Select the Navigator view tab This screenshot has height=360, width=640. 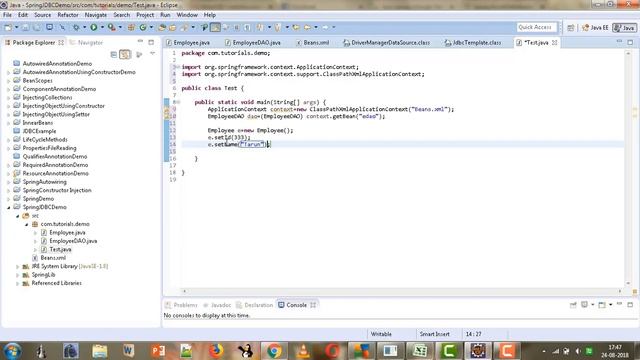point(87,42)
